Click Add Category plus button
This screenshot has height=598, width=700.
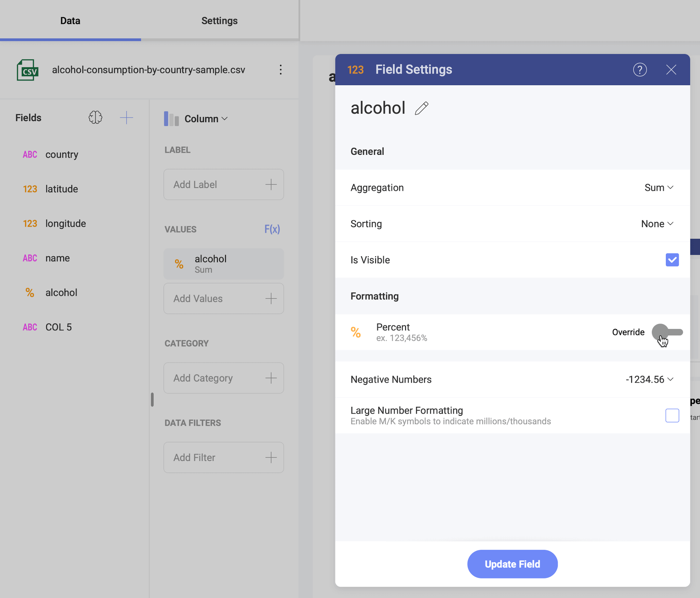pyautogui.click(x=271, y=377)
